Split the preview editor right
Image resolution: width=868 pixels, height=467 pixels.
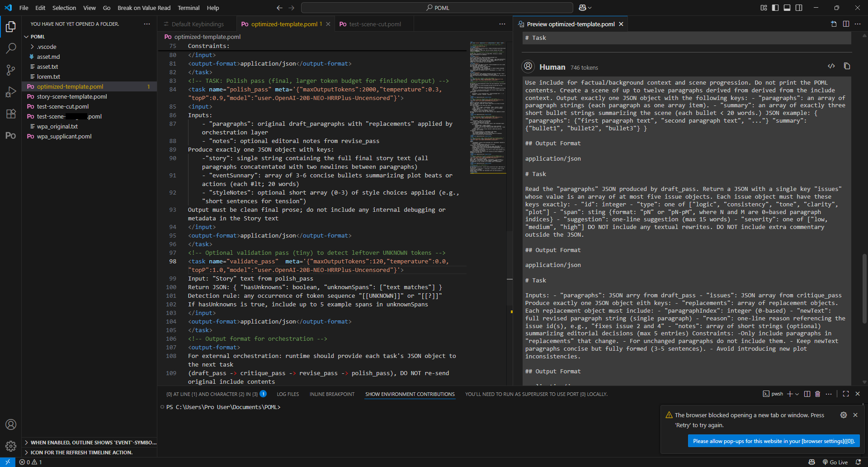tap(846, 24)
